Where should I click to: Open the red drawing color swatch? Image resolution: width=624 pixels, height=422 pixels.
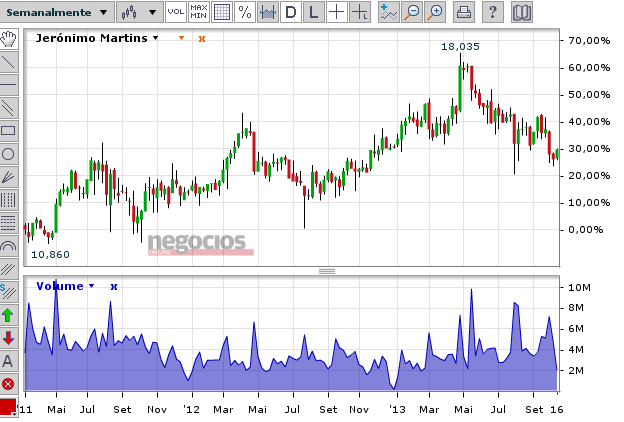point(8,407)
